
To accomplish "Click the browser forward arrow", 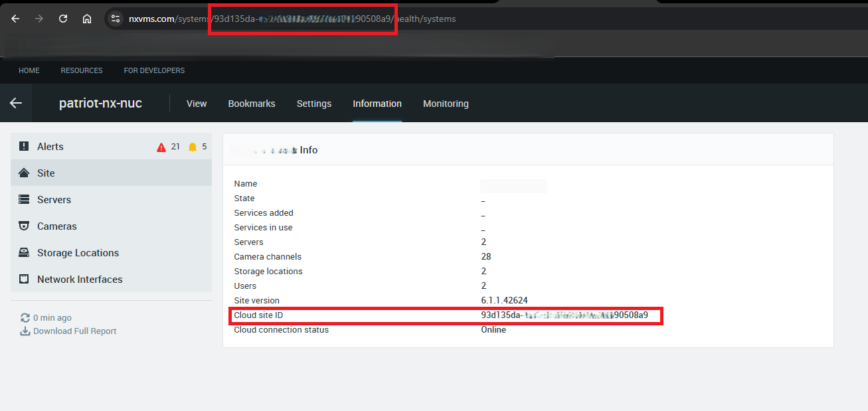I will [39, 19].
